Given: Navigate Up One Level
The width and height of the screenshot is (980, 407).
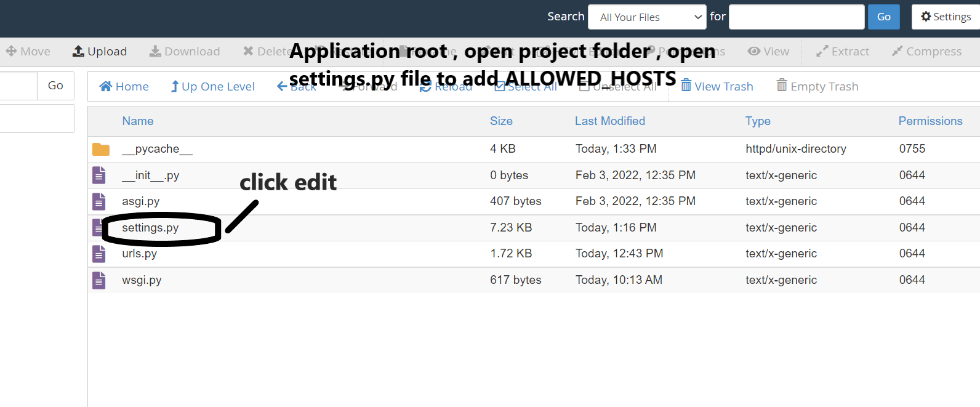Looking at the screenshot, I should tap(212, 87).
